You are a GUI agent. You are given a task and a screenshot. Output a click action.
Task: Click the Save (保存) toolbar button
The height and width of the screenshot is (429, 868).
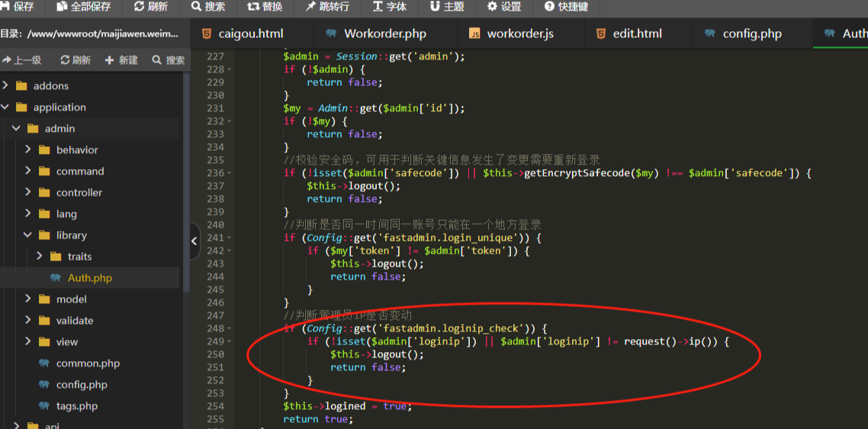point(19,7)
